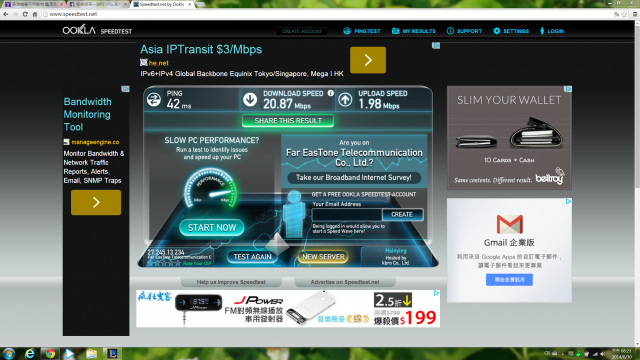The height and width of the screenshot is (360, 640).
Task: Click Test Again button
Action: (252, 257)
